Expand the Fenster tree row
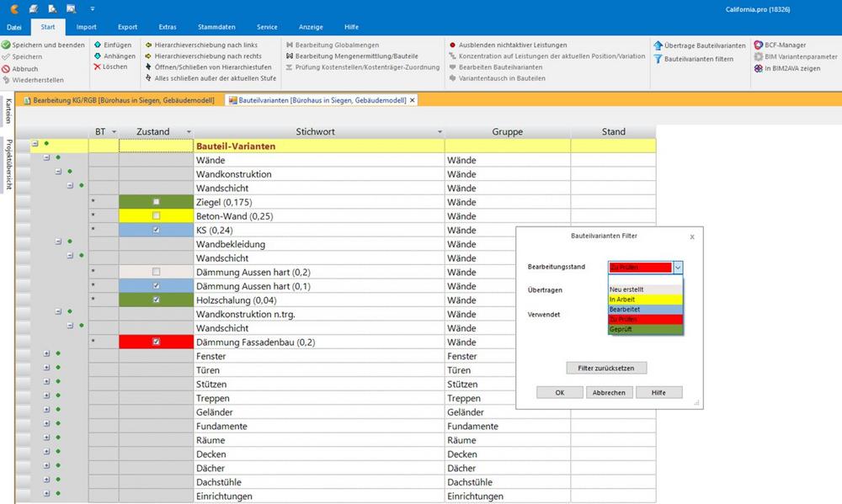 coord(47,356)
